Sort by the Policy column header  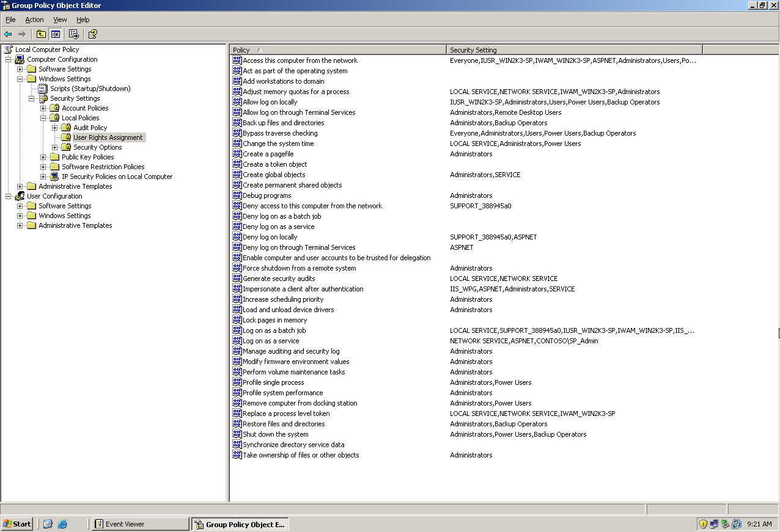pyautogui.click(x=338, y=49)
